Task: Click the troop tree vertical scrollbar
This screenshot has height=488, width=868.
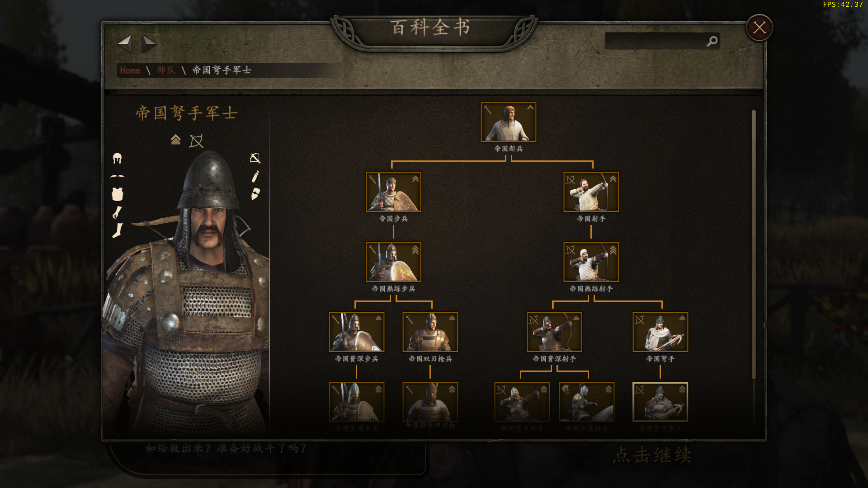Action: point(754,244)
